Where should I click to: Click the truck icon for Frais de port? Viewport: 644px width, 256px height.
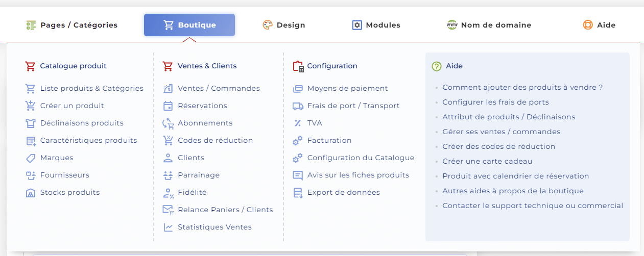(298, 106)
